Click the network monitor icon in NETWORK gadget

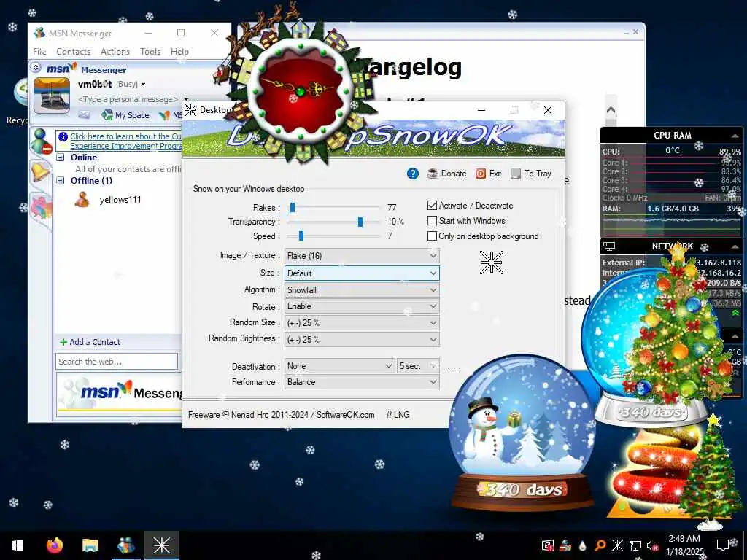tap(609, 246)
